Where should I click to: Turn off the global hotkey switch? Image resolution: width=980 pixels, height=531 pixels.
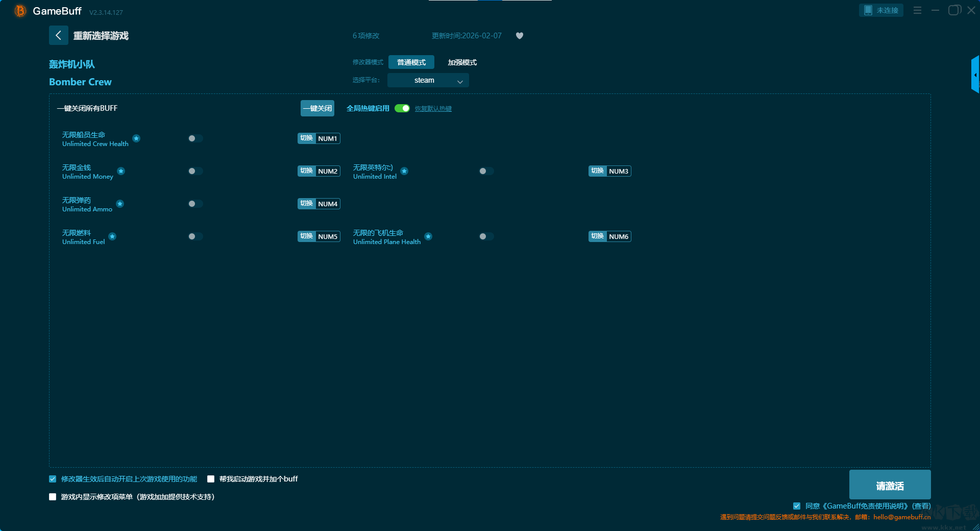[402, 108]
